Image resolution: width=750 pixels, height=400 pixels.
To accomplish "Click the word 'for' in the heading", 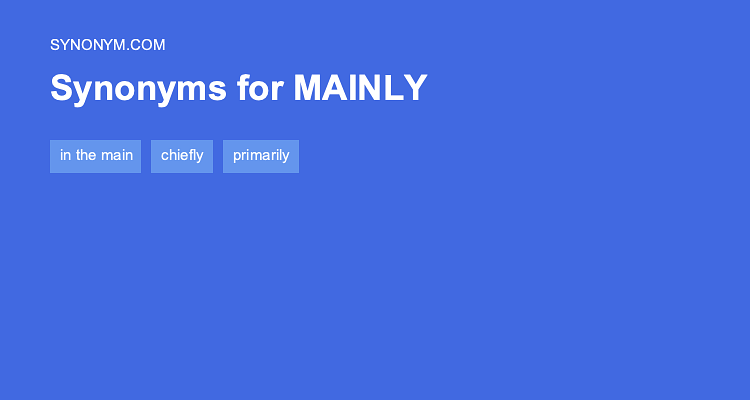I will pos(260,88).
